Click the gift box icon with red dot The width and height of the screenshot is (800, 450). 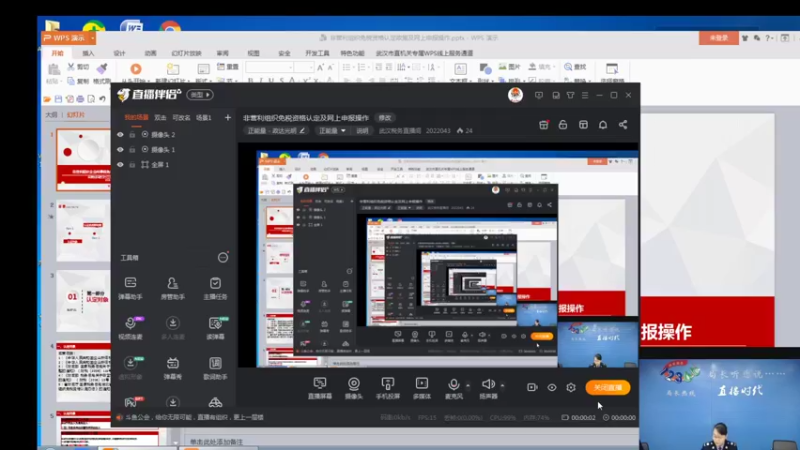tap(544, 124)
